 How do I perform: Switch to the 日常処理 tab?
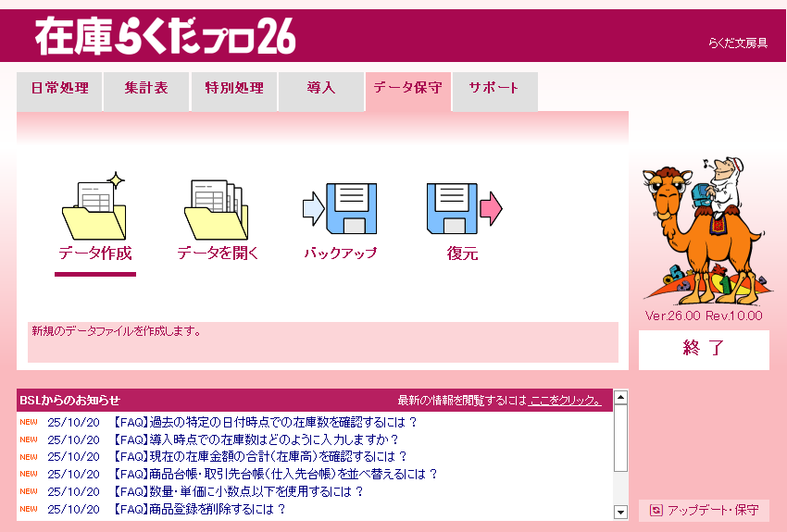59,89
